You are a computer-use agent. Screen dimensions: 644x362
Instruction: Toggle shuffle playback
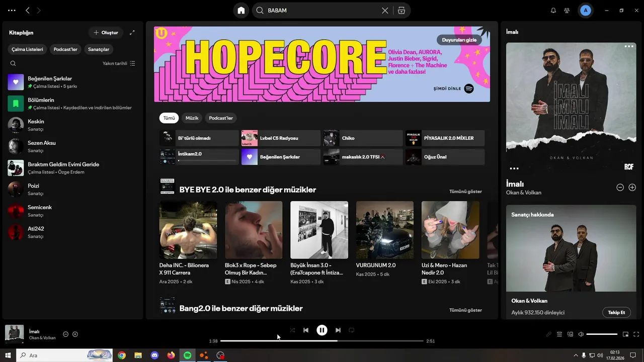(x=292, y=330)
